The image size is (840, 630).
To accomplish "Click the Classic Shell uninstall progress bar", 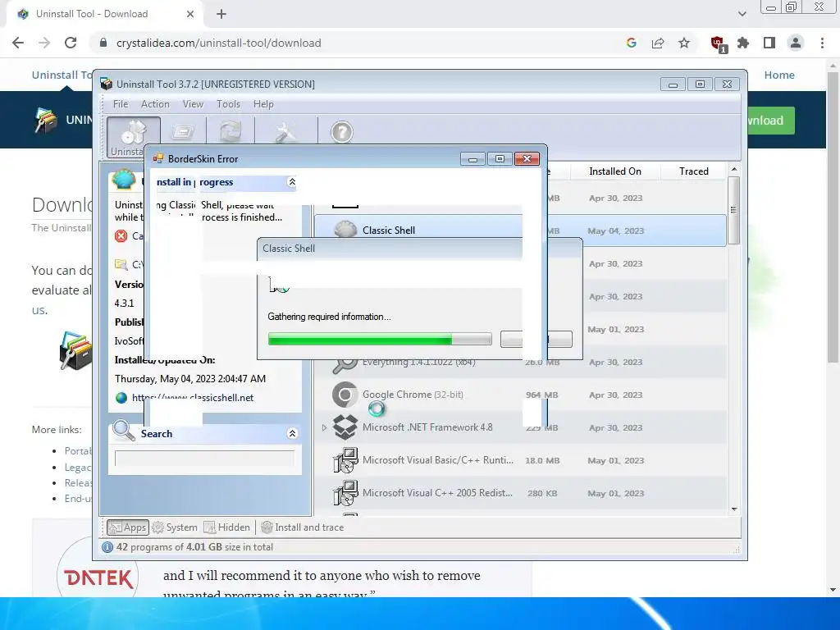I will coord(380,339).
